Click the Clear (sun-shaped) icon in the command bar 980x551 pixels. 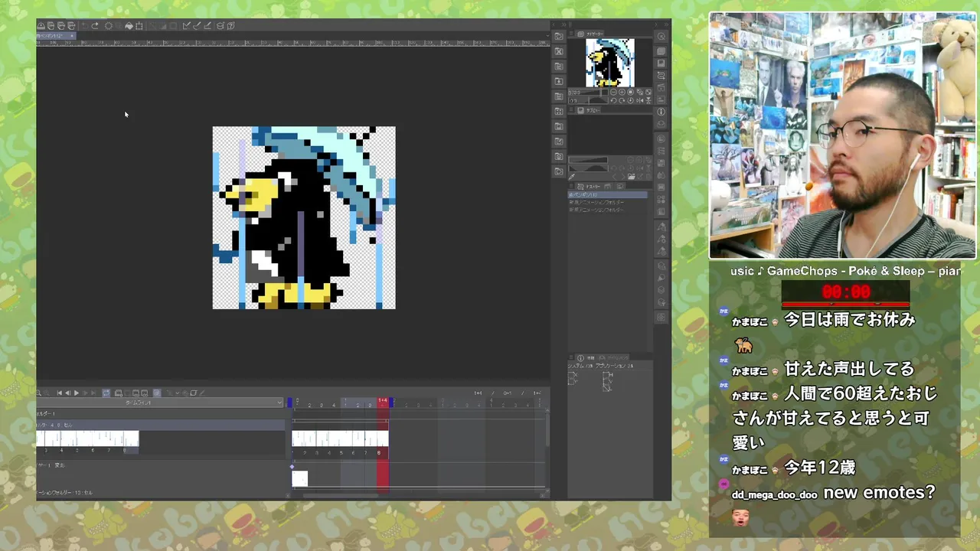[109, 26]
